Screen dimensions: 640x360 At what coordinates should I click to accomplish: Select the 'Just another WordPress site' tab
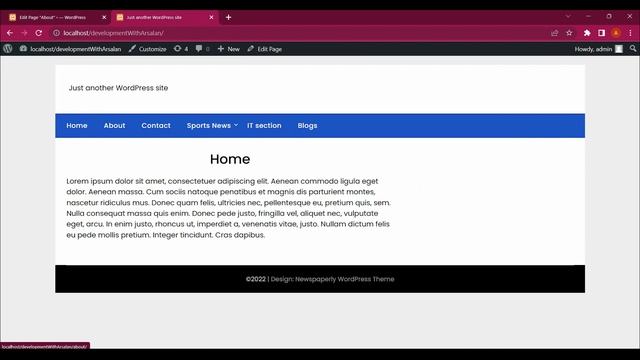point(165,18)
